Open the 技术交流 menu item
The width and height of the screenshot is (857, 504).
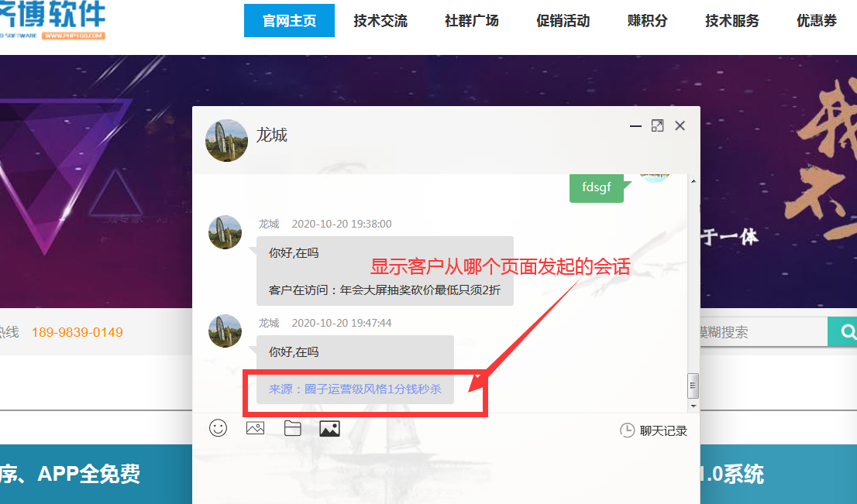click(x=380, y=21)
